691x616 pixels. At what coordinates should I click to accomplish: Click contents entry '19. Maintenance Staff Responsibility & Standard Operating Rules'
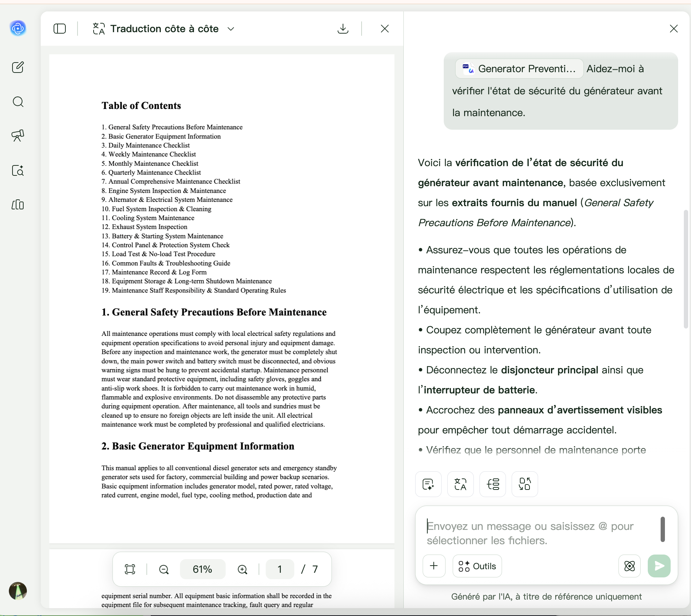tap(194, 290)
